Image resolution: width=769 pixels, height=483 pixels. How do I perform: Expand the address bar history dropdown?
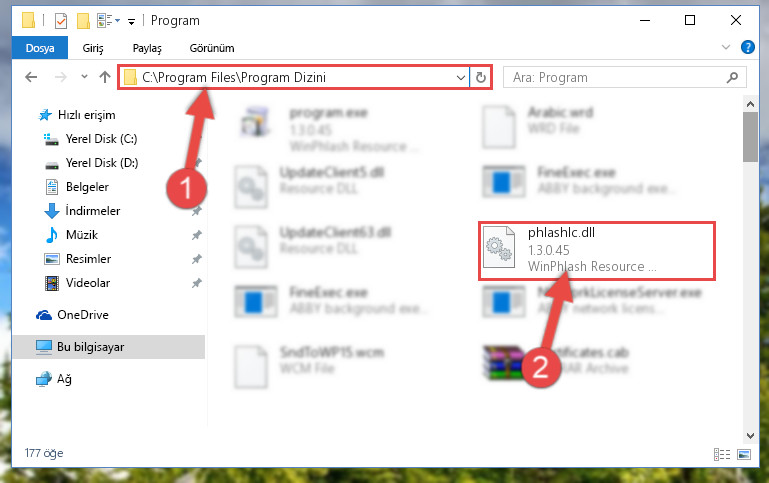pyautogui.click(x=461, y=77)
